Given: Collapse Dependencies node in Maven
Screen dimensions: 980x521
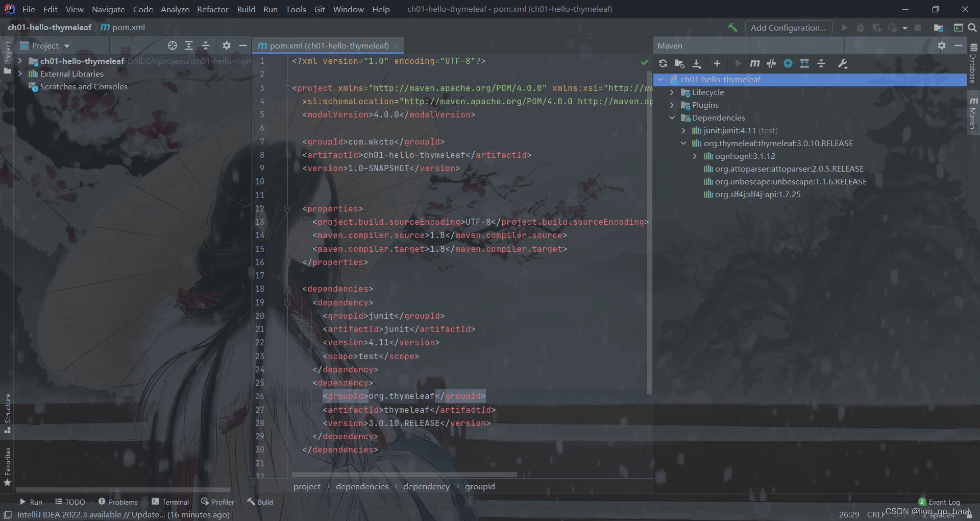Looking at the screenshot, I should tap(672, 117).
